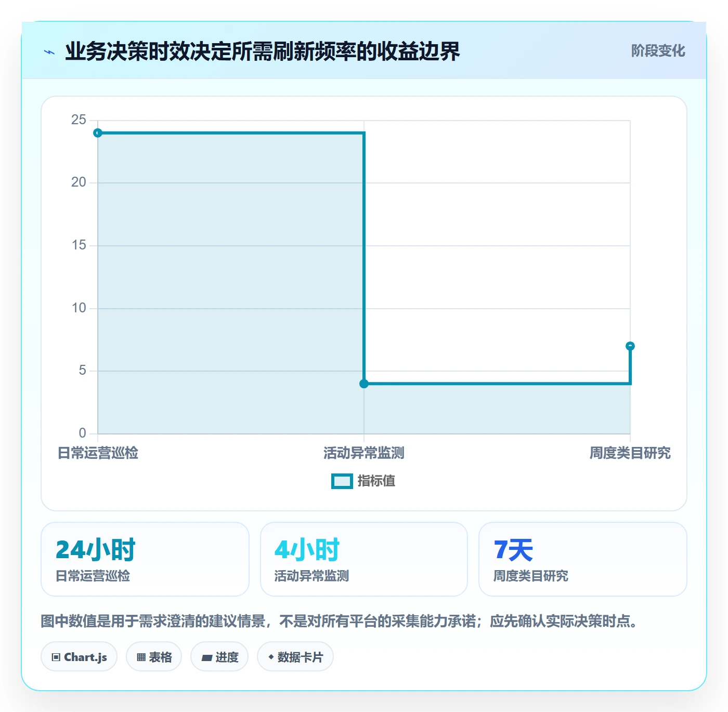
Task: Select the data point at 周度类目研究
Action: coord(630,346)
